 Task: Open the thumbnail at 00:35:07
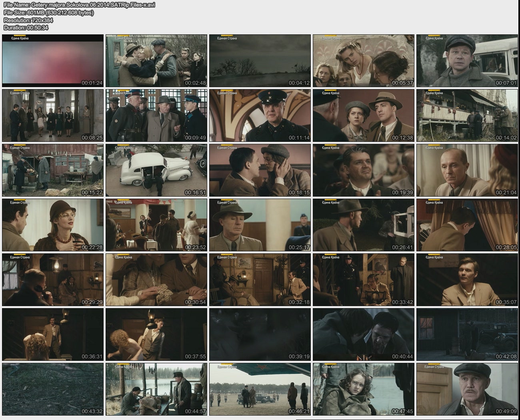[x=467, y=280]
